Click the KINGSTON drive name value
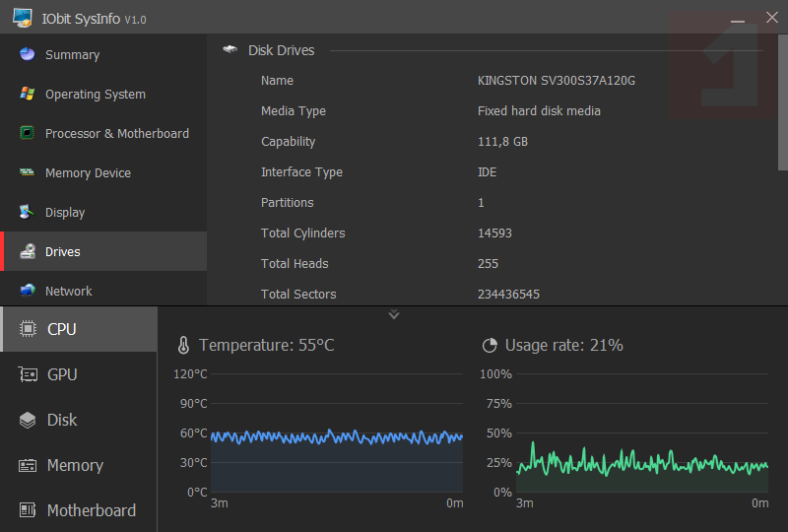The height and width of the screenshot is (532, 788). 557,81
